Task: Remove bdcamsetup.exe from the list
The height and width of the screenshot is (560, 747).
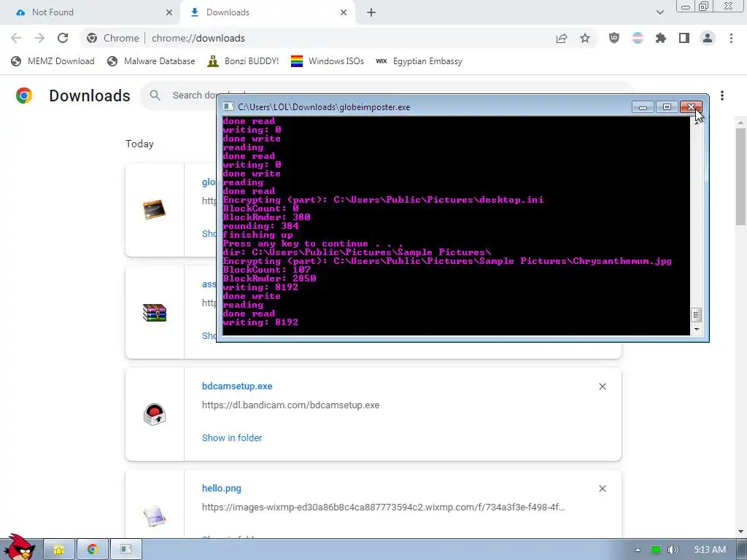Action: click(x=602, y=386)
